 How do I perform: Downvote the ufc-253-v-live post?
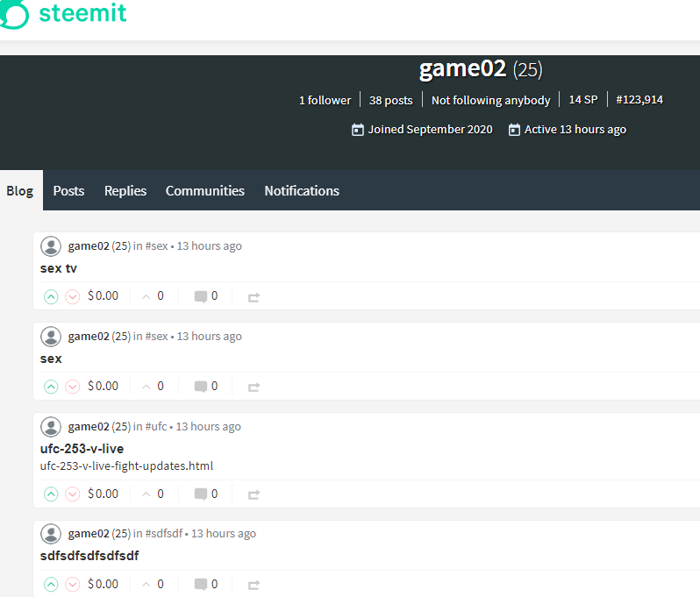tap(72, 494)
